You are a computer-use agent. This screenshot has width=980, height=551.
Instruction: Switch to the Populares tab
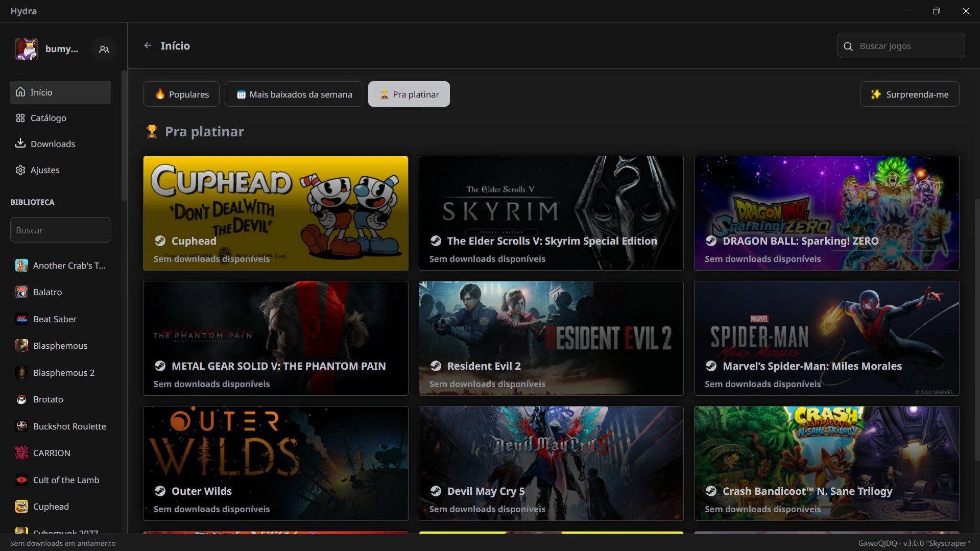click(181, 94)
